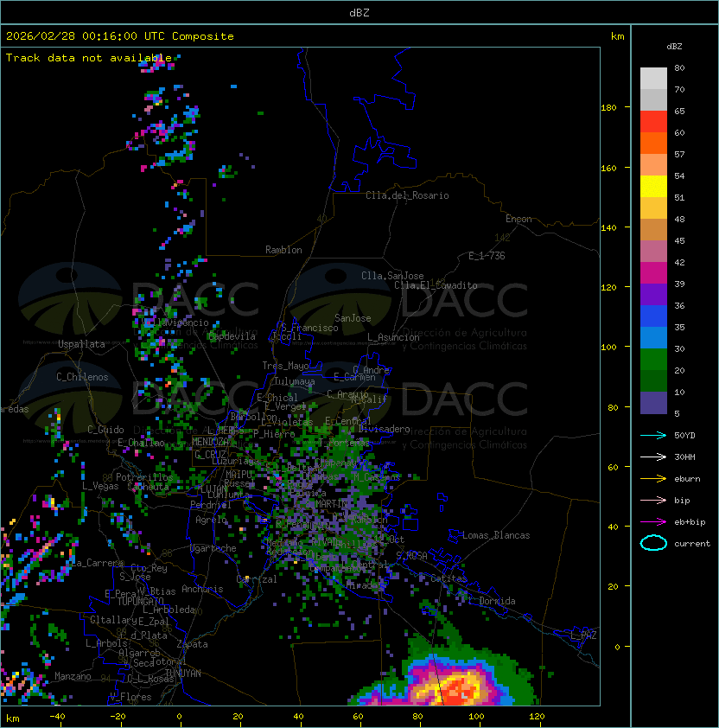The image size is (719, 728).
Task: Click the Catitas map label
Action: (449, 578)
